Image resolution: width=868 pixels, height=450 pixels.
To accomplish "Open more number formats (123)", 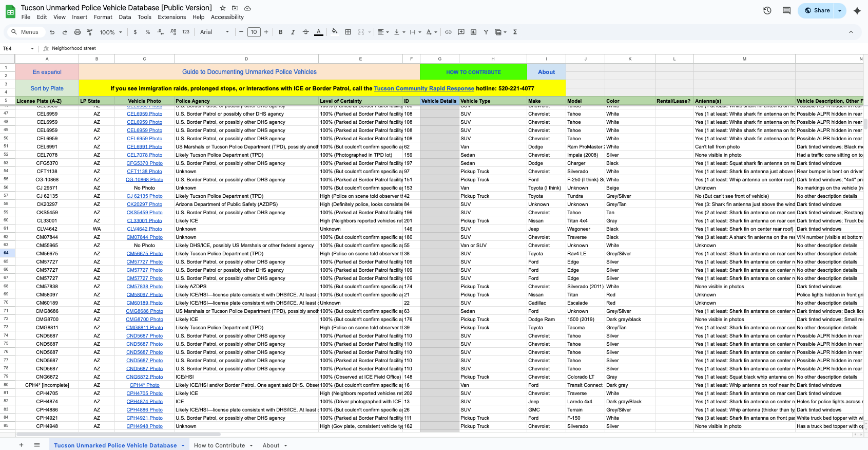I will pyautogui.click(x=186, y=32).
